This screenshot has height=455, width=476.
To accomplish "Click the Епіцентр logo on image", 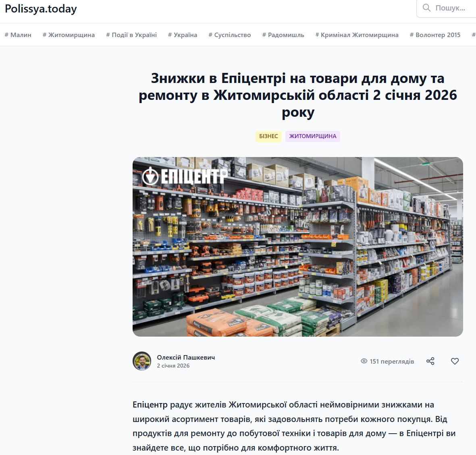I will click(185, 176).
